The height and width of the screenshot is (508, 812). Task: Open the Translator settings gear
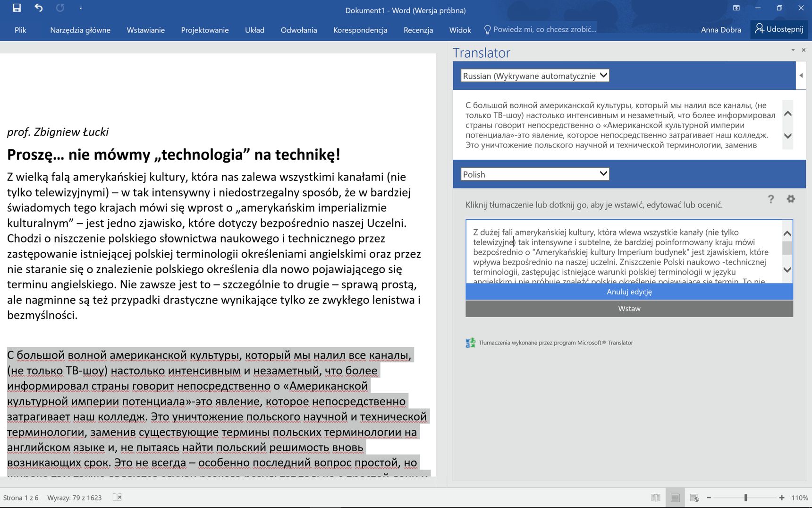coord(791,199)
